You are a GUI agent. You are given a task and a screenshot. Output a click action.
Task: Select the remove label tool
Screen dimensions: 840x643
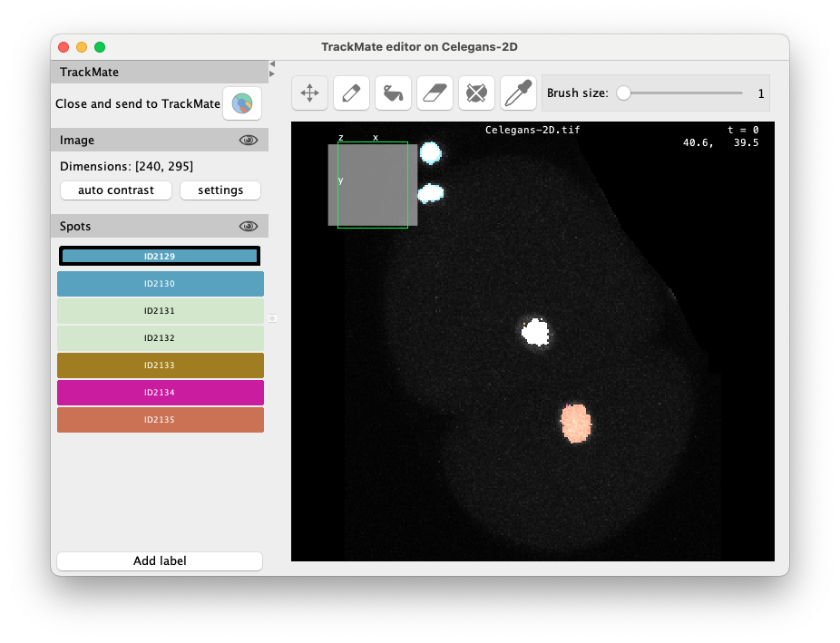click(477, 93)
